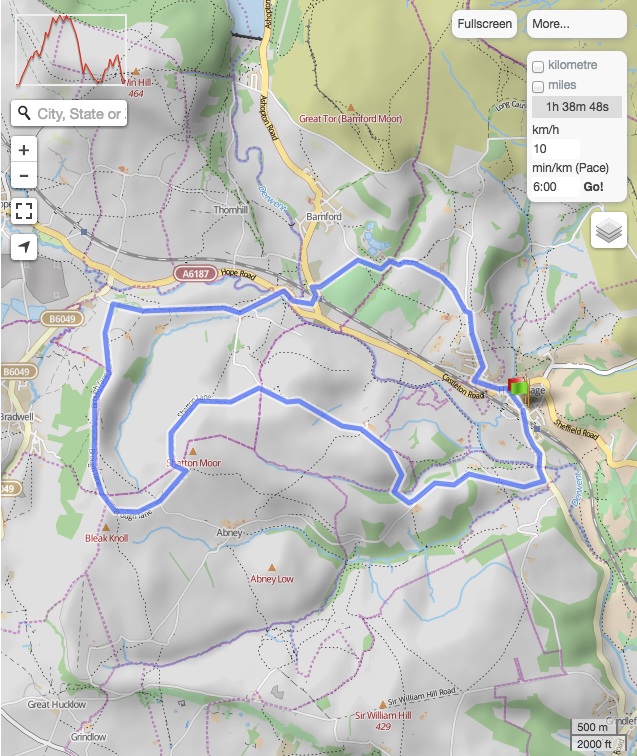Focus the City, State search box

click(79, 114)
